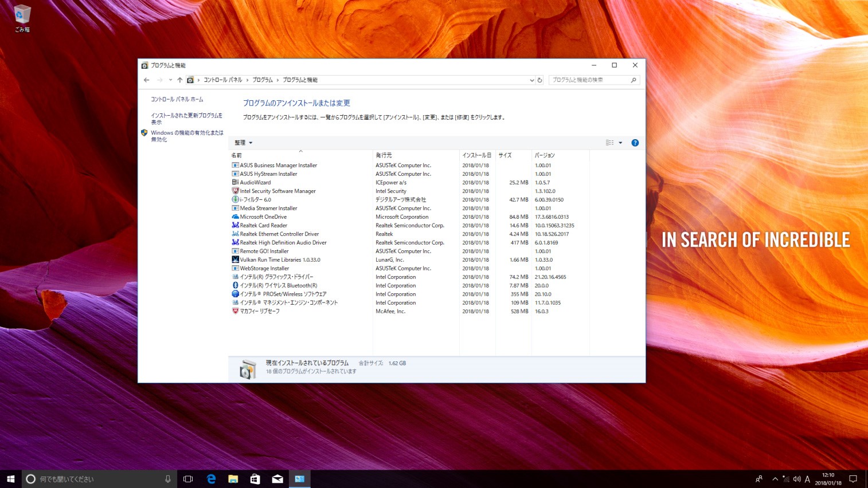868x488 pixels.
Task: Sort by the 名前 column header
Action: (300, 155)
